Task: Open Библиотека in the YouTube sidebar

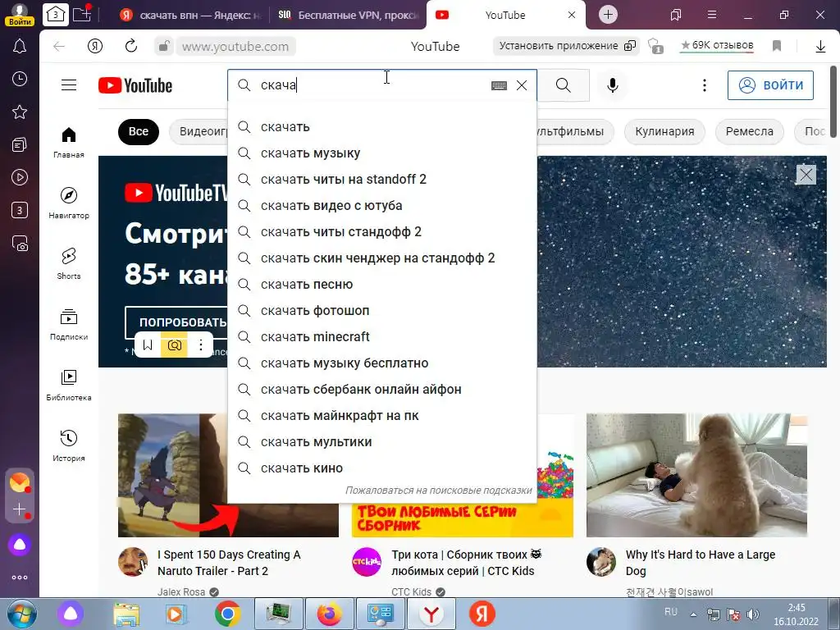Action: tap(69, 386)
